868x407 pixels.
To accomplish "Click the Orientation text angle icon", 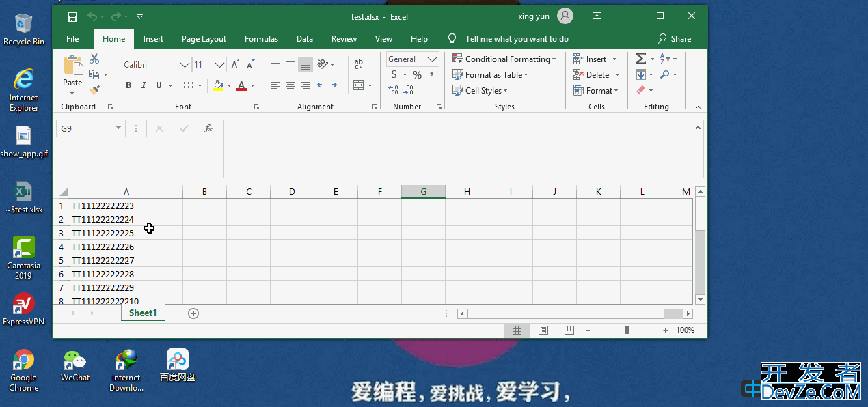I will (323, 64).
